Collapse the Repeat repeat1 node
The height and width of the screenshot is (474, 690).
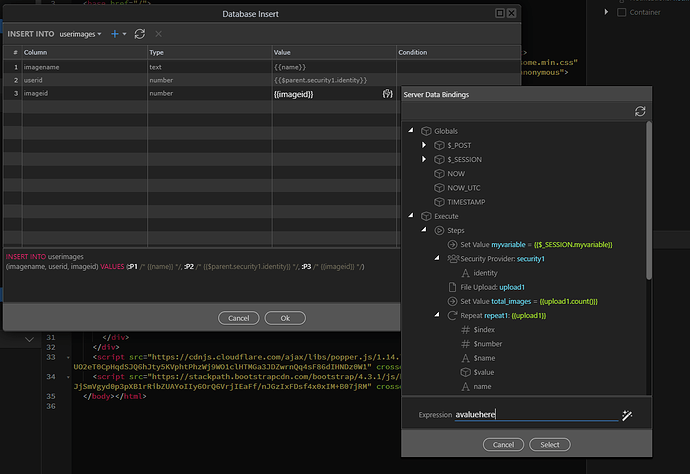pos(437,315)
